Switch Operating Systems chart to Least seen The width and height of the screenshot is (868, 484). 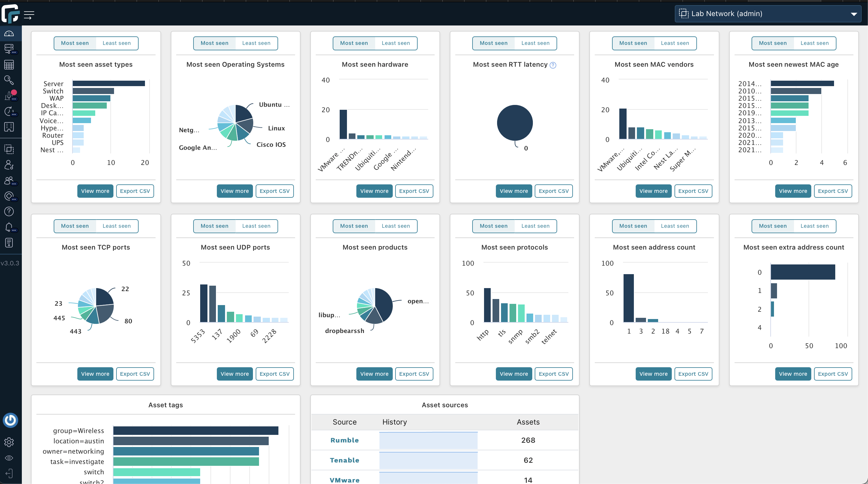[x=256, y=43]
